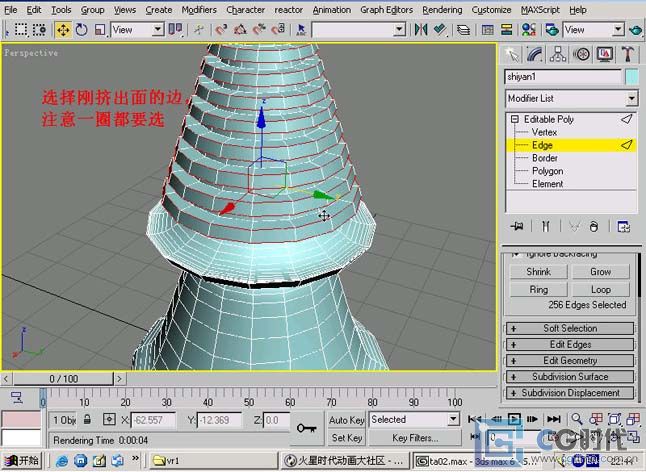646x472 pixels.
Task: Toggle the 3D Snaps icon
Action: click(x=222, y=30)
